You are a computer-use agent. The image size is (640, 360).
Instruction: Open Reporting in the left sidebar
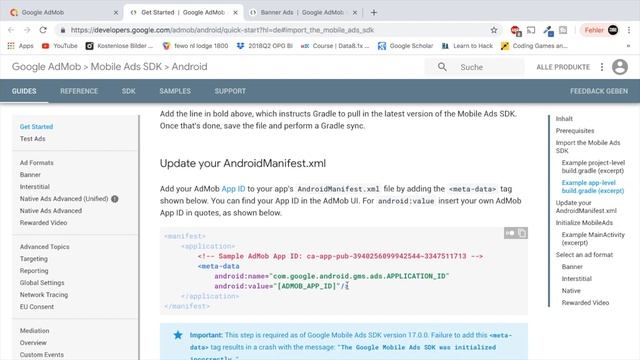point(34,271)
